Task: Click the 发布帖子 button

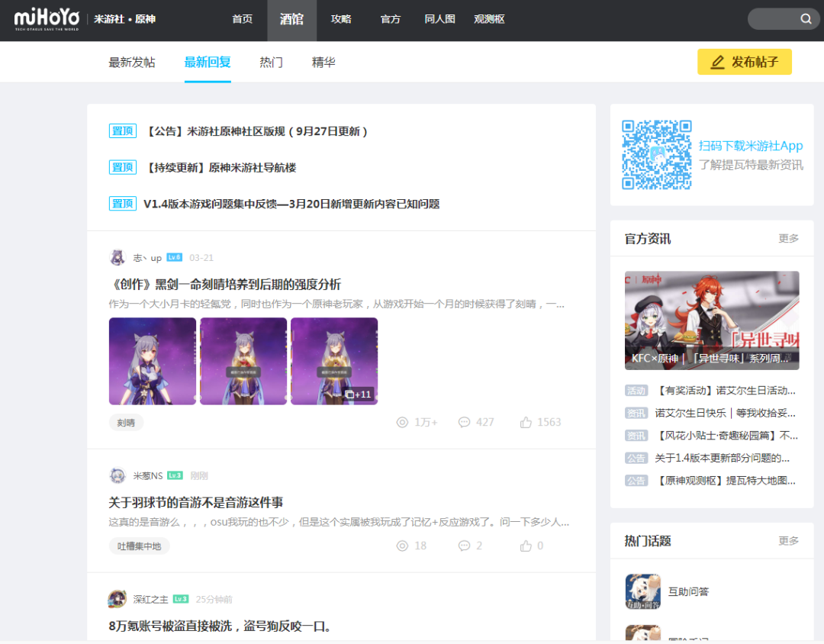Action: (x=745, y=62)
